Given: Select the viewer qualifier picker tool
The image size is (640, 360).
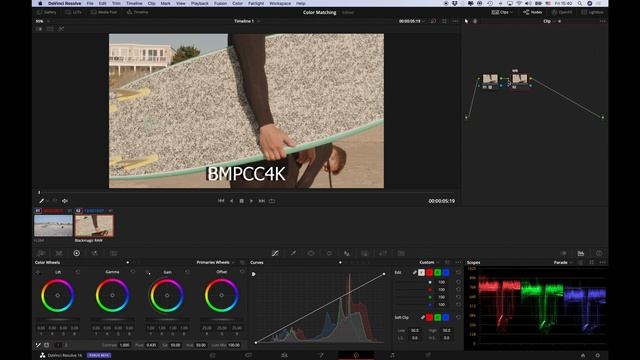Looking at the screenshot, I should pyautogui.click(x=41, y=201).
